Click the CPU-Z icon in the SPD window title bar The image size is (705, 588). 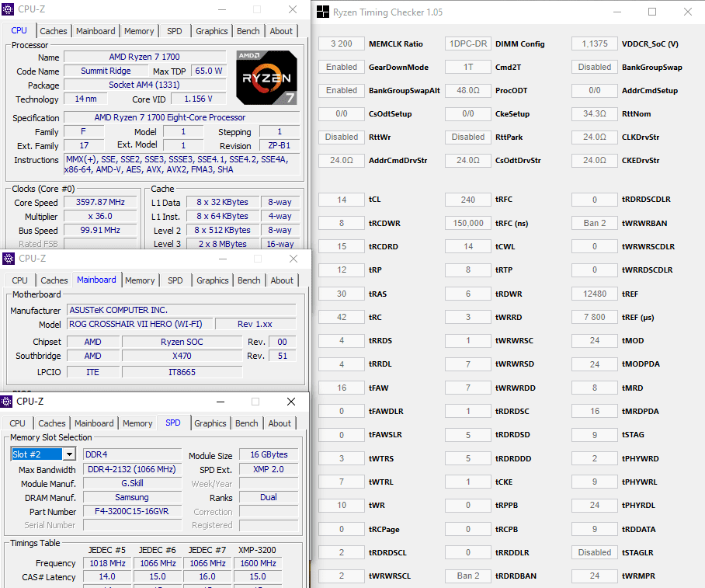tap(6, 402)
